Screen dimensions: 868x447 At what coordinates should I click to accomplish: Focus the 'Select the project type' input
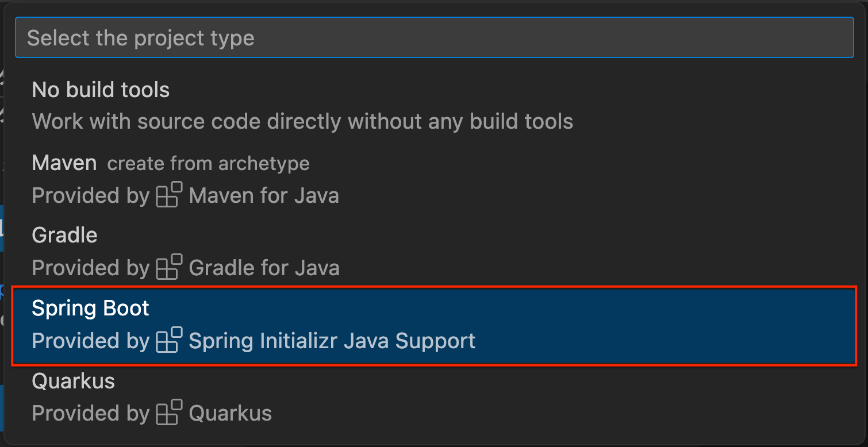(x=434, y=37)
